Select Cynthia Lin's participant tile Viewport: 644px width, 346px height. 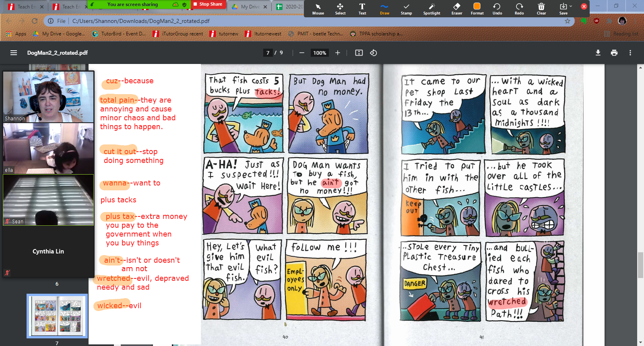point(48,251)
